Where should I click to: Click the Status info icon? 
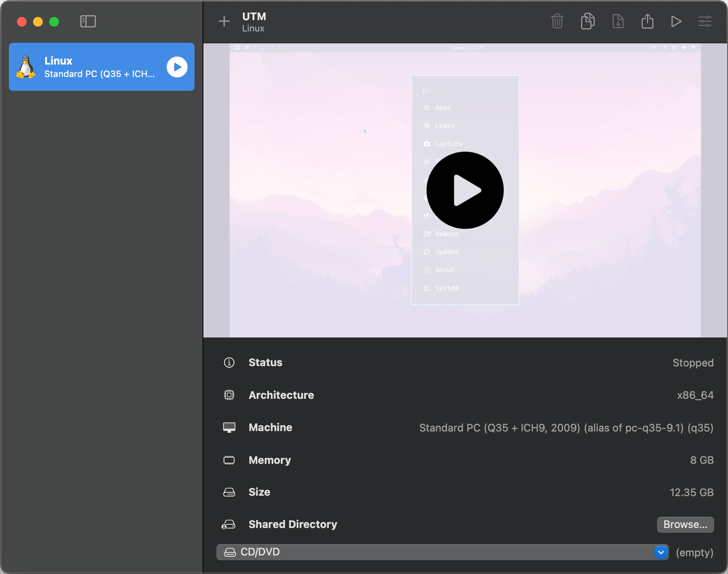pyautogui.click(x=229, y=362)
